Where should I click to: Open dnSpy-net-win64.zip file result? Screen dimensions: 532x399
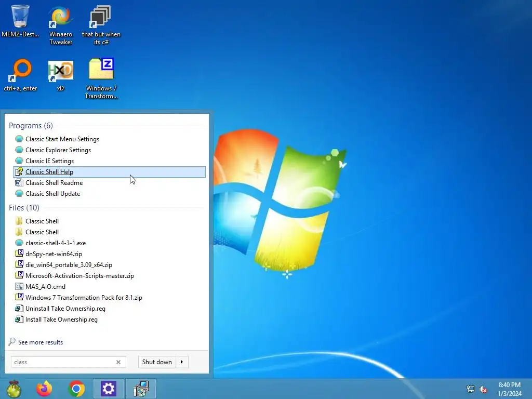109,254
